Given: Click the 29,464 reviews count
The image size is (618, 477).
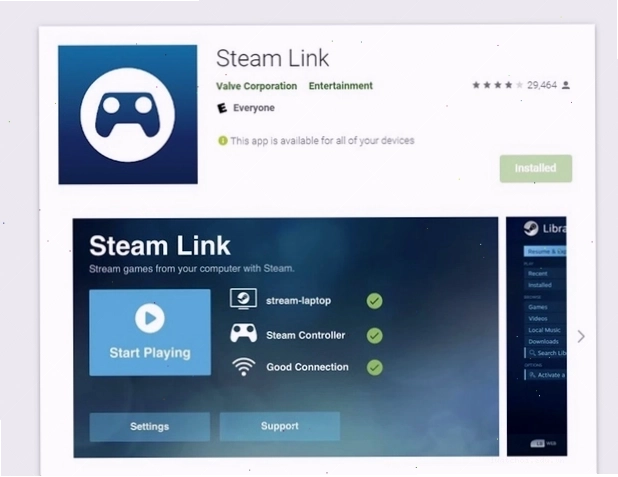Looking at the screenshot, I should pyautogui.click(x=542, y=85).
